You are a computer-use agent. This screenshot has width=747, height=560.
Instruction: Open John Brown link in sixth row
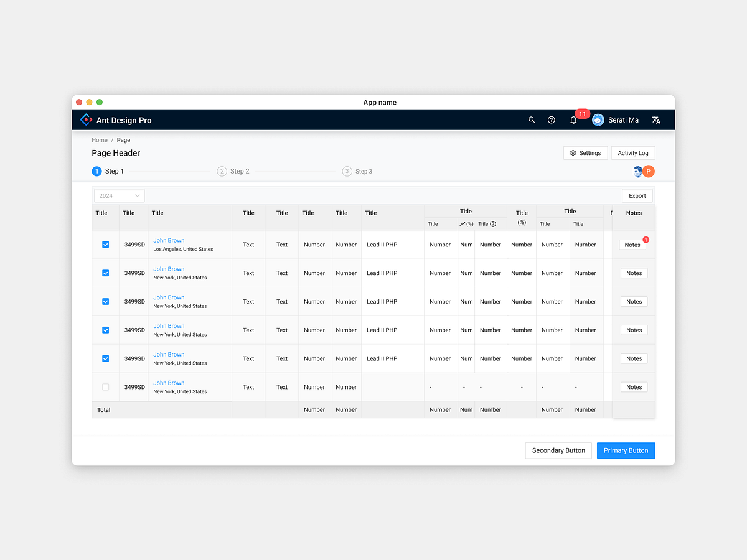click(x=169, y=383)
